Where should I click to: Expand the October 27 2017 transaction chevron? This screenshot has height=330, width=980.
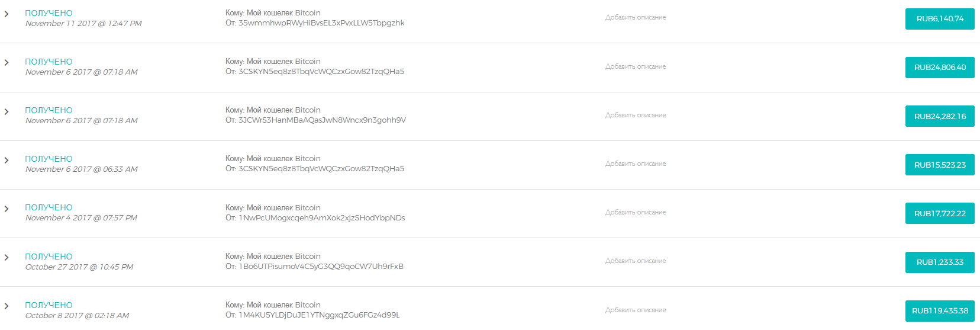[7, 257]
